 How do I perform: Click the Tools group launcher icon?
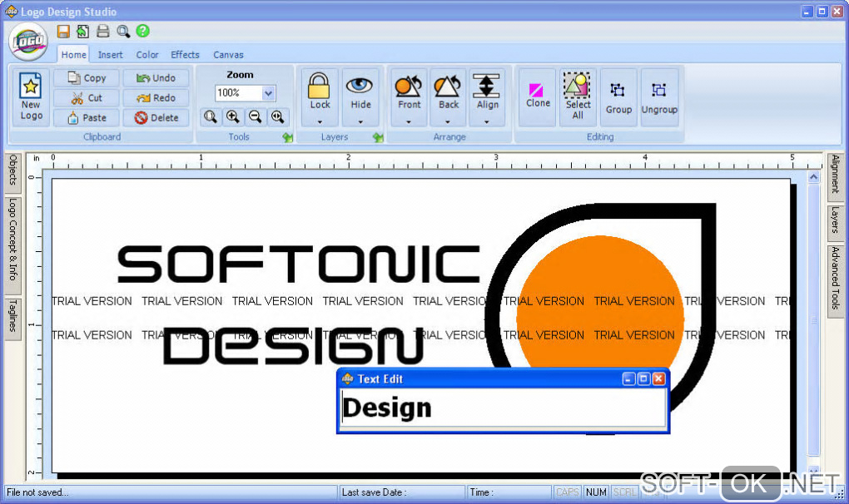click(x=287, y=138)
